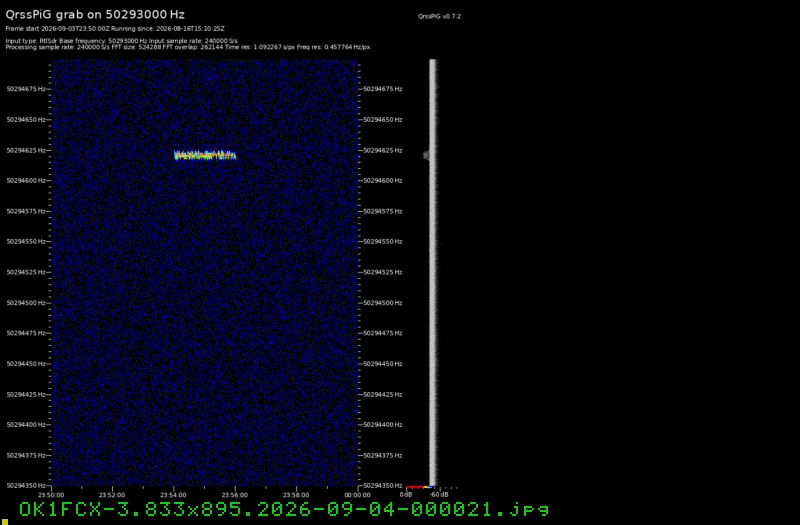800x525 pixels.
Task: Click the left 50294500 Hz frequency label
Action: tap(26, 303)
